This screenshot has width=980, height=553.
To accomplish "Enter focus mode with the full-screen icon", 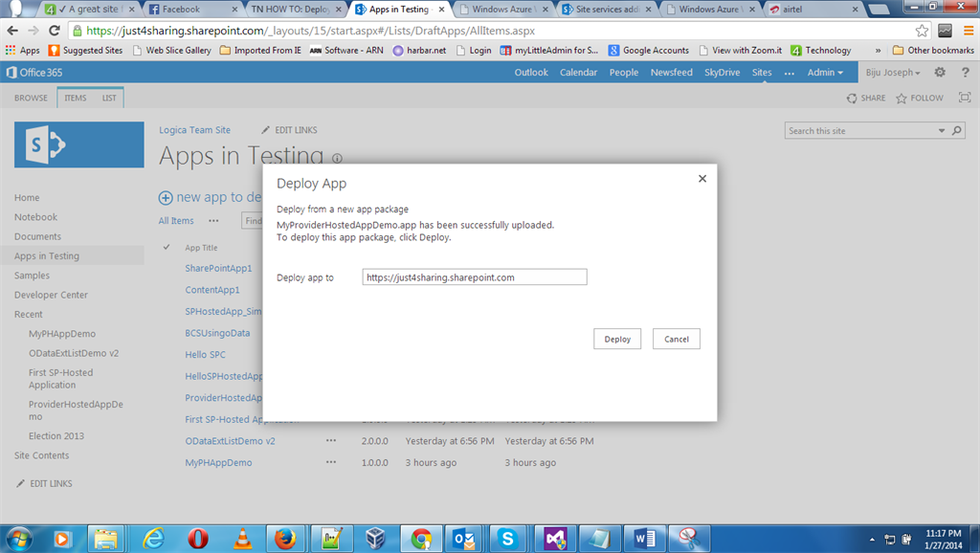I will [x=965, y=98].
